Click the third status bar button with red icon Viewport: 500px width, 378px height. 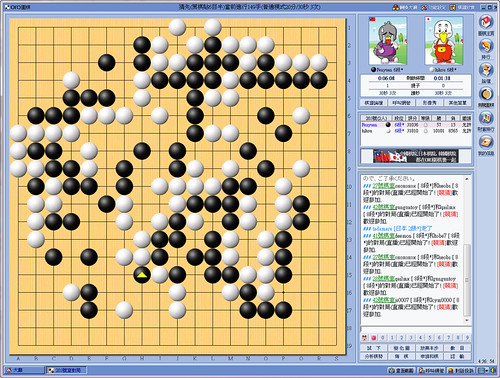[461, 370]
